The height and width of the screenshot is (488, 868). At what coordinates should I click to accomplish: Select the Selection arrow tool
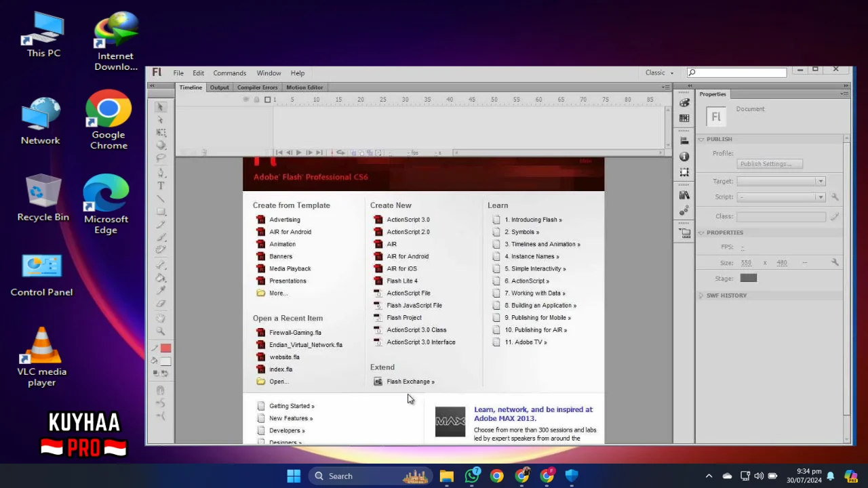tap(161, 107)
